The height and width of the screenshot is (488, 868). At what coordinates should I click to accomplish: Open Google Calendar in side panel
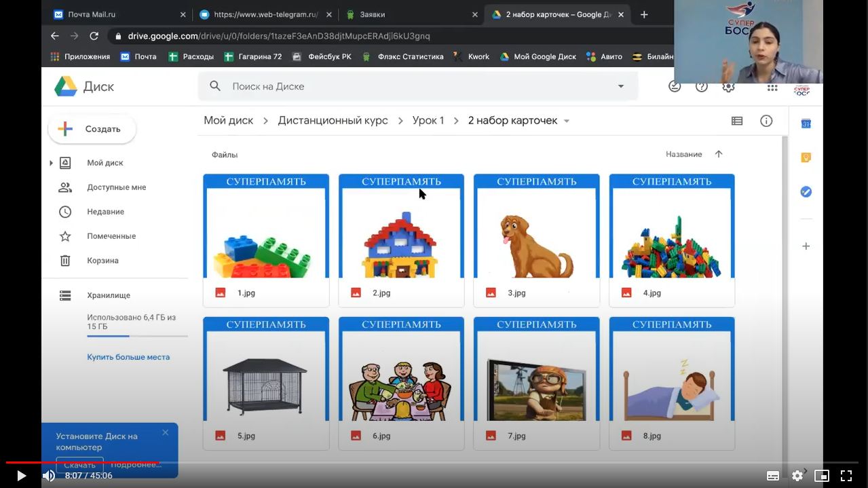(x=806, y=124)
